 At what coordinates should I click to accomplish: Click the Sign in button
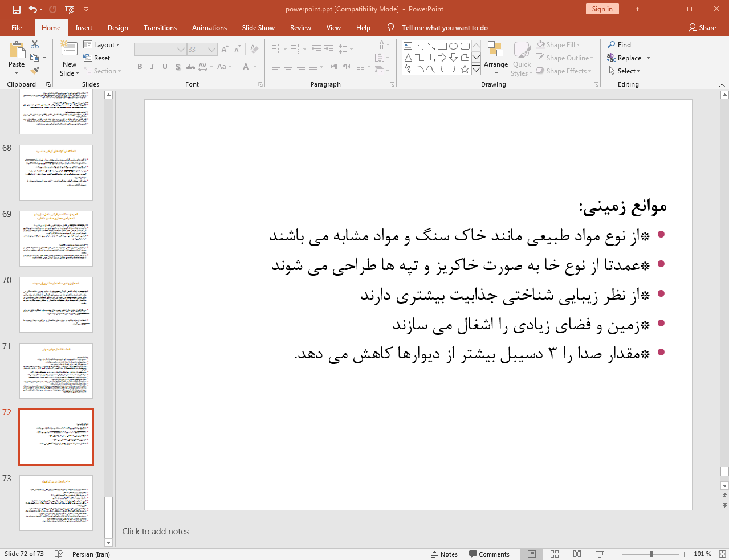tap(602, 9)
